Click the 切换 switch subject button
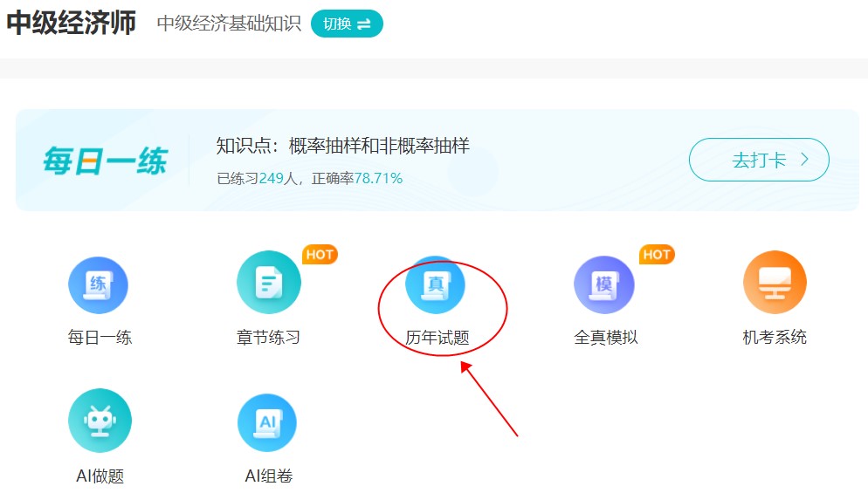Viewport: 868px width, 493px height. pyautogui.click(x=347, y=24)
